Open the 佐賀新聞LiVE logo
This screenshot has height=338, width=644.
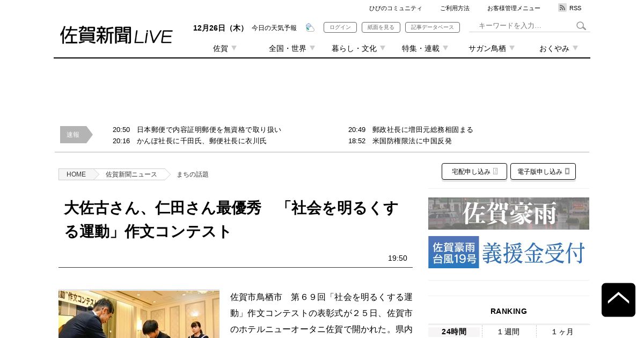116,35
